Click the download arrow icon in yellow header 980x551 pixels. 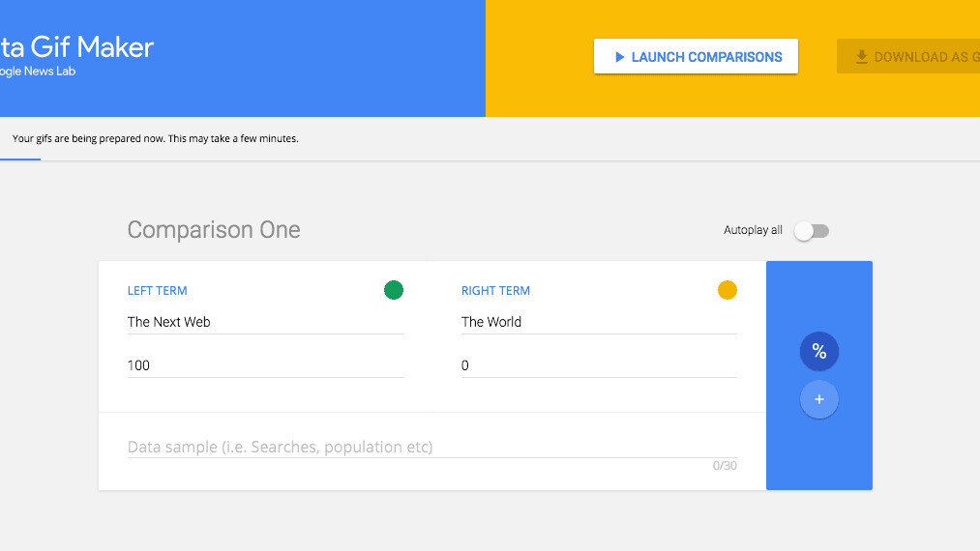coord(861,57)
